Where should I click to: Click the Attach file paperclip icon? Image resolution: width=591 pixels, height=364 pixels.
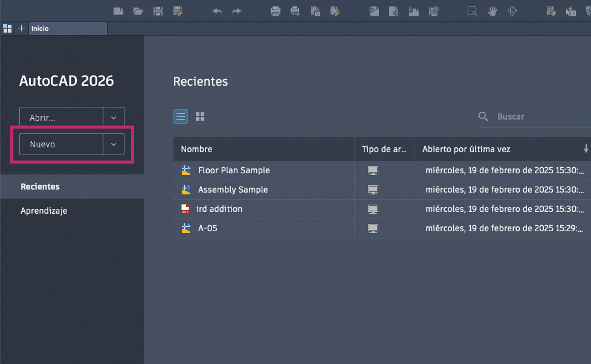(x=413, y=11)
